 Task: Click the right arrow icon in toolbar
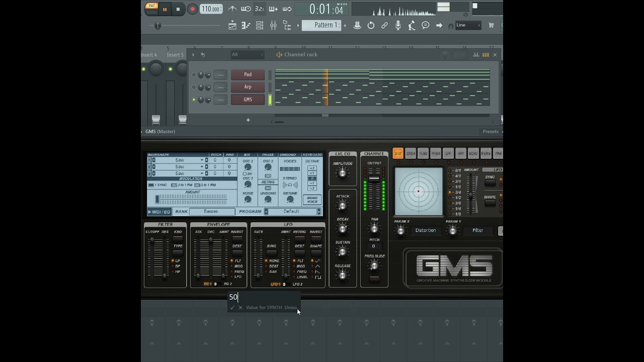pos(439,25)
